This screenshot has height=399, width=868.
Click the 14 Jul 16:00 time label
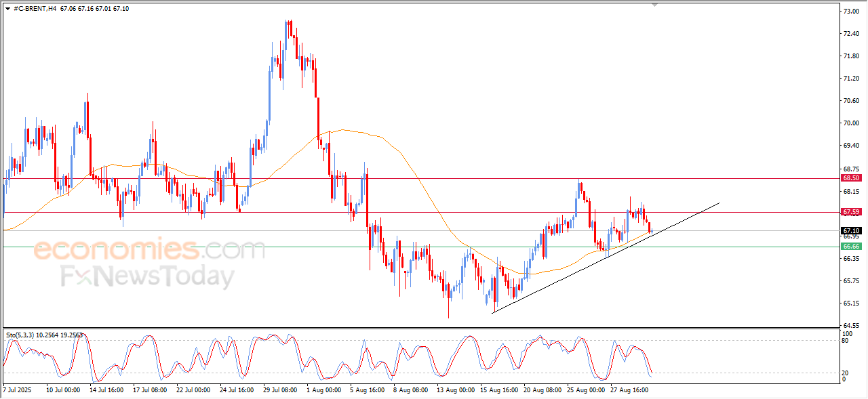[105, 390]
